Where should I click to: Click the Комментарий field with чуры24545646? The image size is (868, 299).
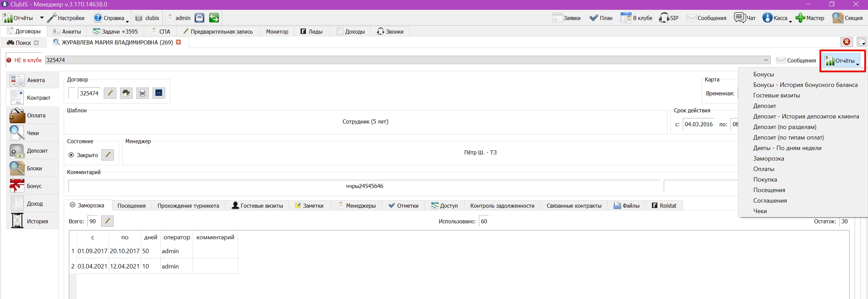pyautogui.click(x=365, y=186)
